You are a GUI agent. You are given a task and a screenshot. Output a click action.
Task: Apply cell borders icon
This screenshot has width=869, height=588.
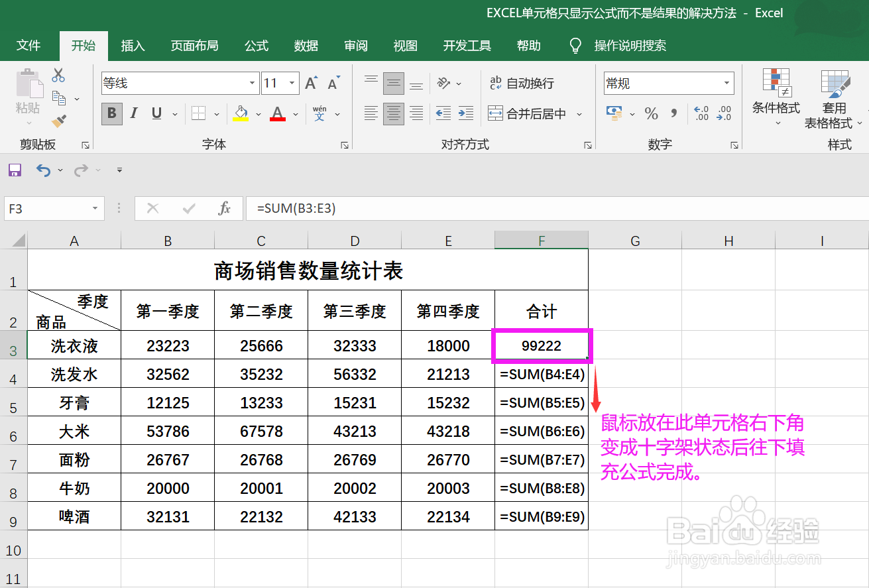[198, 113]
